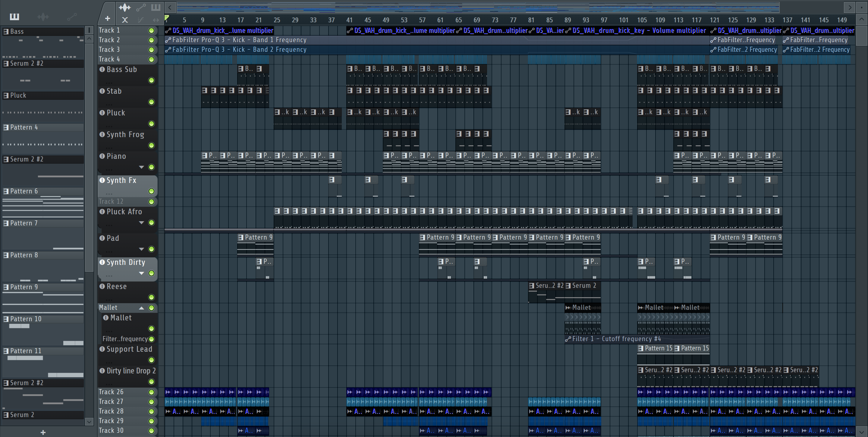Mute Track 1 with its green light

152,31
